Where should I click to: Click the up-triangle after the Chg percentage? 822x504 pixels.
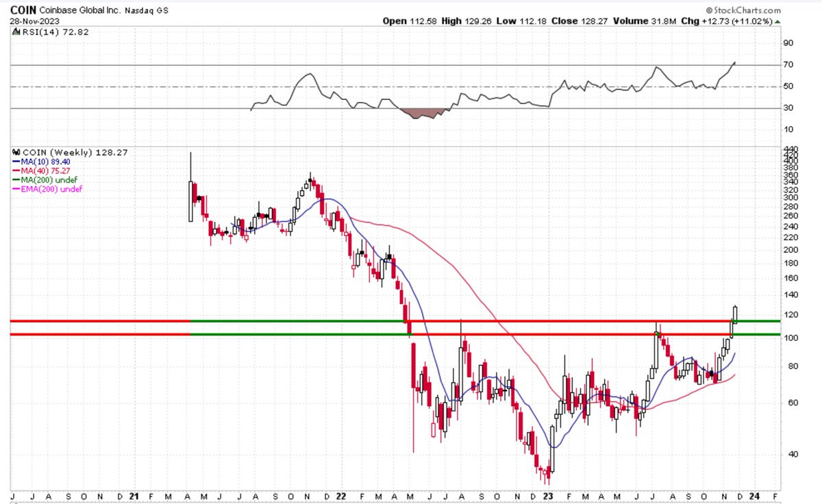pos(777,21)
